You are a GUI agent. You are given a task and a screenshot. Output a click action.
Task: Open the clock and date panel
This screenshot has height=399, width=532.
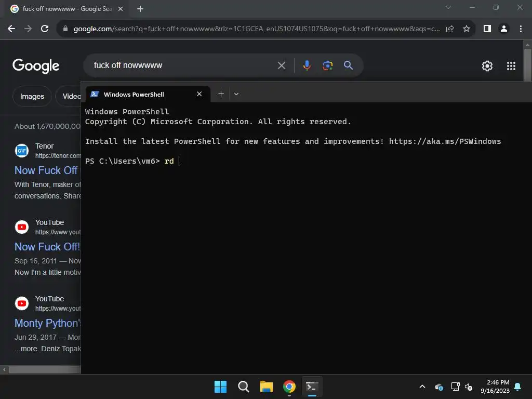tap(495, 387)
